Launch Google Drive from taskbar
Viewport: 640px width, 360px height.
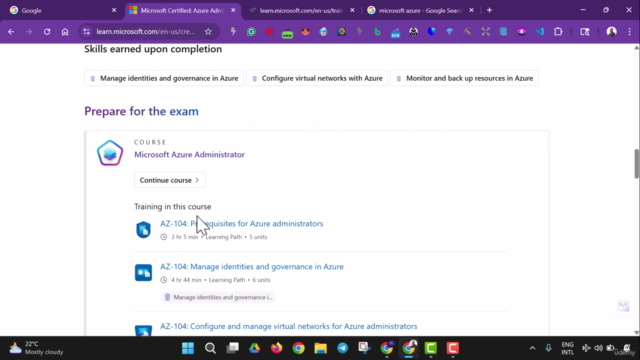(x=254, y=348)
